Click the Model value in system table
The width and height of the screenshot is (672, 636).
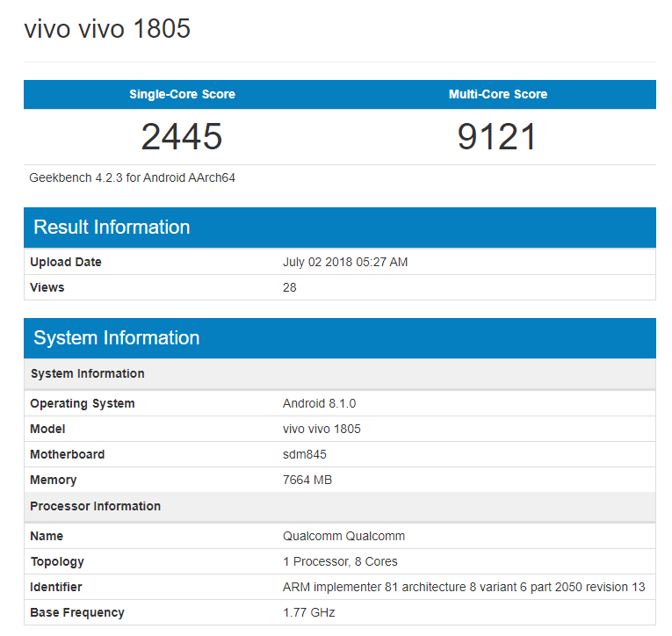[x=322, y=429]
